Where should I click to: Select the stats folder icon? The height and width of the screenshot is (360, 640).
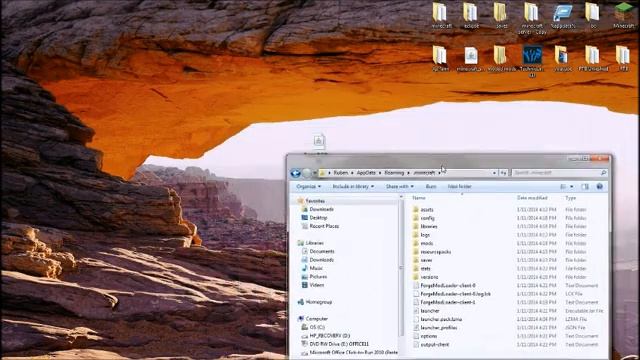click(416, 269)
